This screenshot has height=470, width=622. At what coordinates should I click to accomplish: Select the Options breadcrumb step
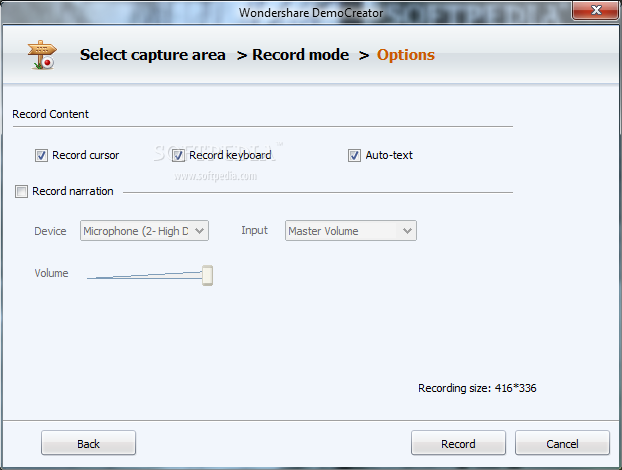coord(405,55)
